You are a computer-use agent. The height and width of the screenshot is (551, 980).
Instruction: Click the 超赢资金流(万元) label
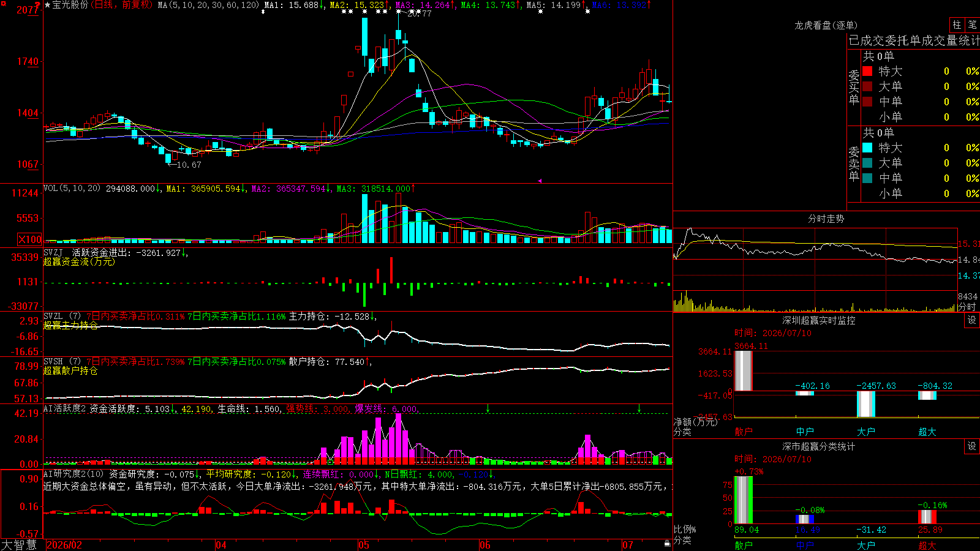(x=79, y=261)
